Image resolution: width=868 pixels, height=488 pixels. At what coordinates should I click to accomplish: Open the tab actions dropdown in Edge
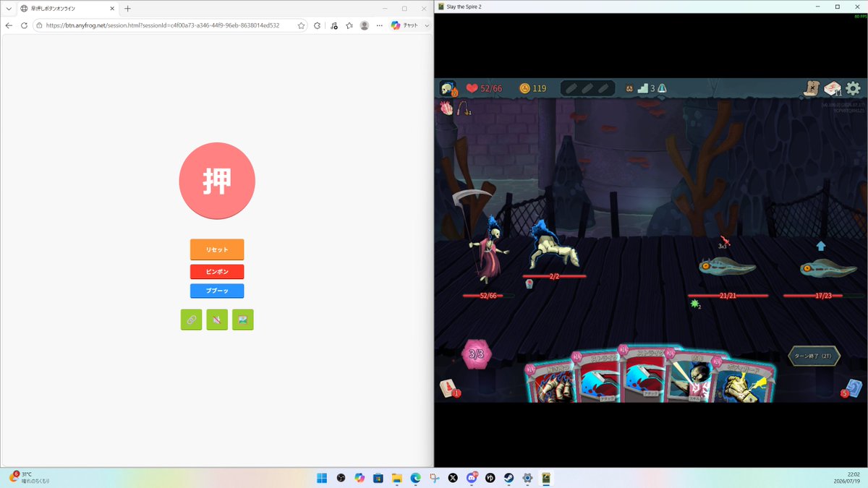8,8
